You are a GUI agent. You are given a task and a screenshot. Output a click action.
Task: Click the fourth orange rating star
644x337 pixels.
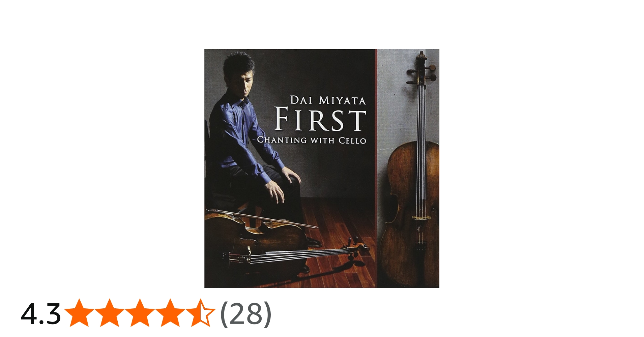170,313
